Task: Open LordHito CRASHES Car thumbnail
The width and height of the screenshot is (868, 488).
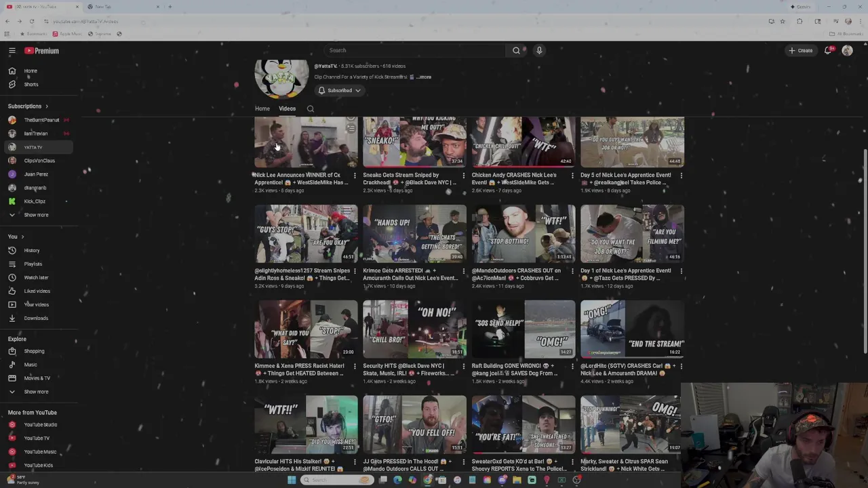Action: click(632, 329)
